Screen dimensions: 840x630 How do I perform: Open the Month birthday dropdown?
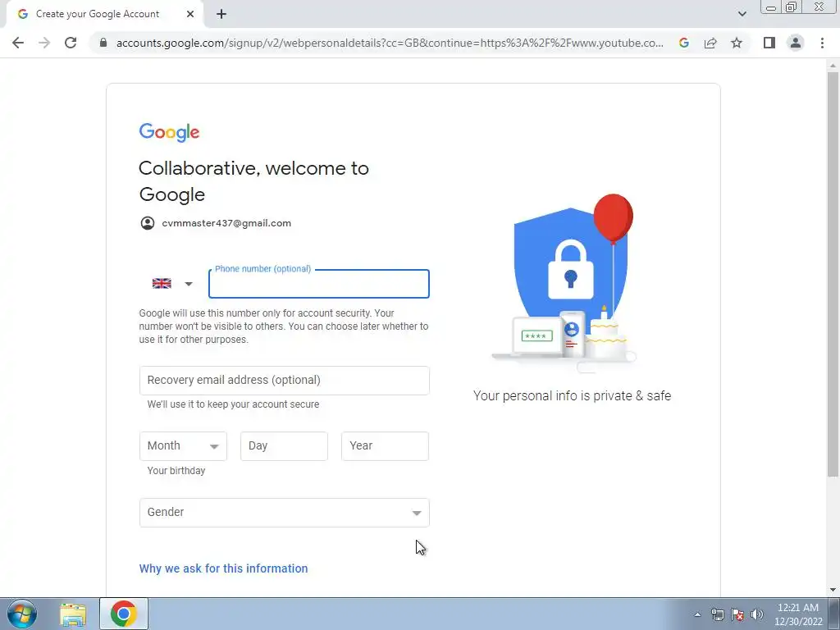tap(183, 446)
